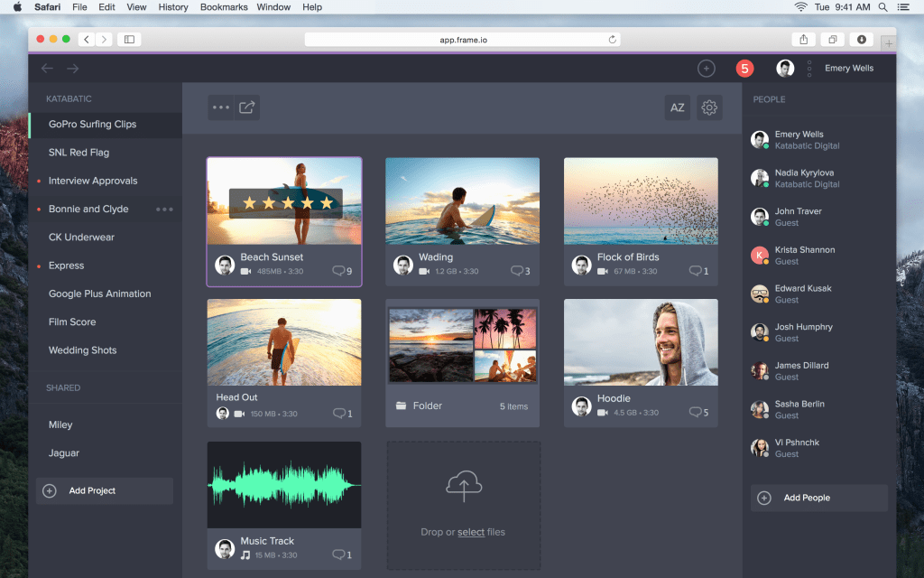The height and width of the screenshot is (578, 924).
Task: Open Bonnie and Clyde three-dots options
Action: point(164,210)
